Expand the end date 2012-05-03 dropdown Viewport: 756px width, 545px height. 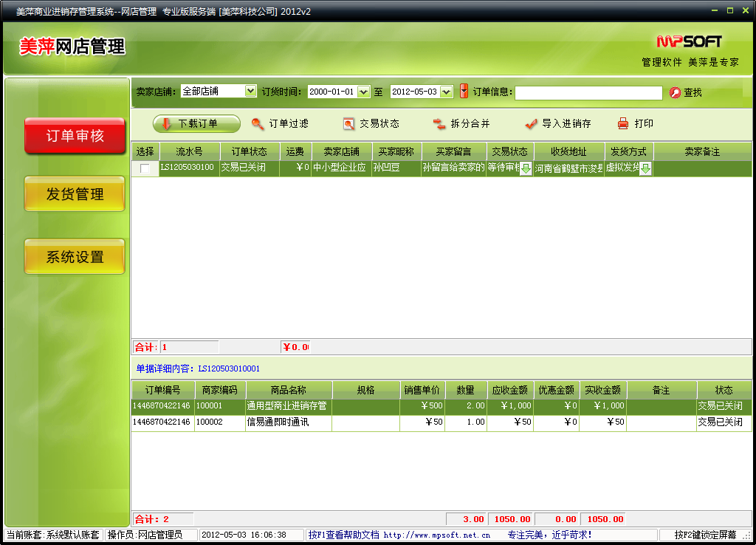coord(446,92)
